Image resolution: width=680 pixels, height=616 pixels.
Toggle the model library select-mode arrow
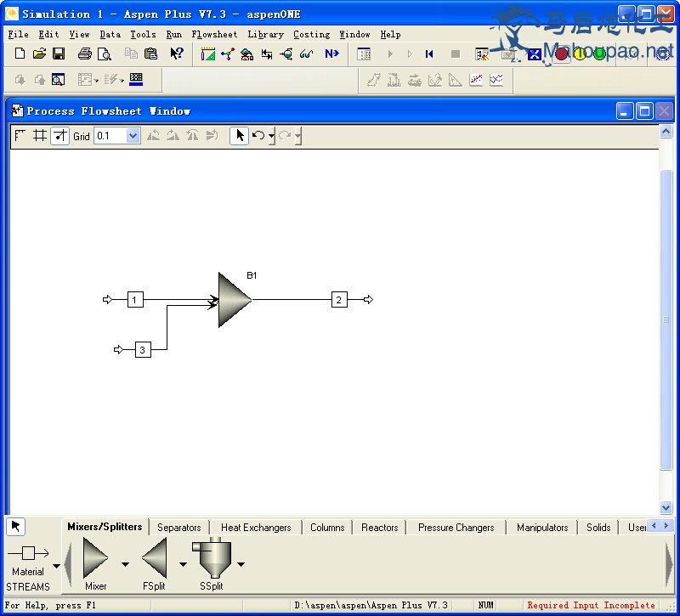16,527
